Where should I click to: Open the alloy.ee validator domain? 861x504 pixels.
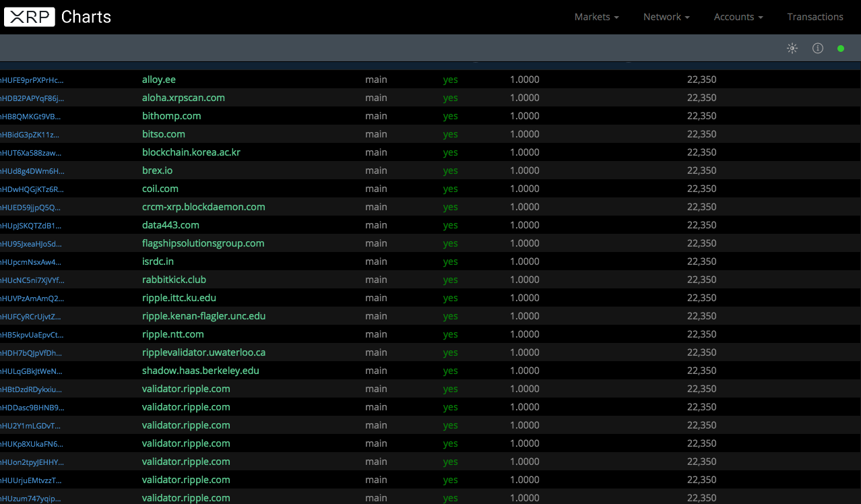(x=159, y=80)
